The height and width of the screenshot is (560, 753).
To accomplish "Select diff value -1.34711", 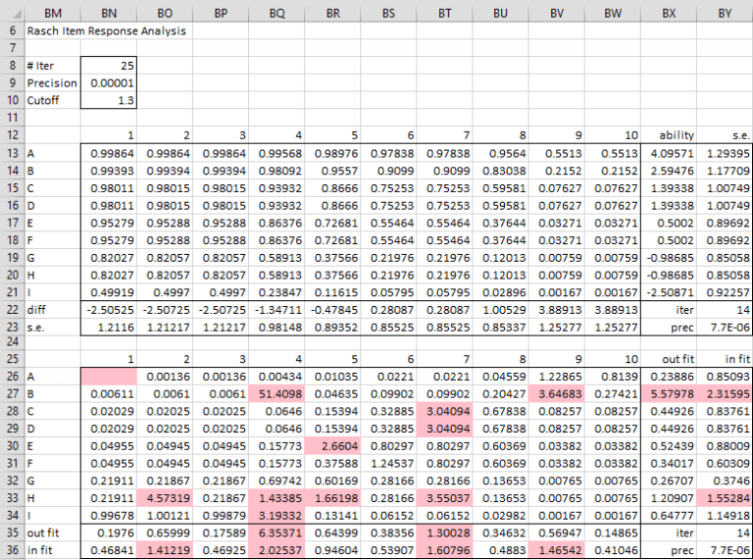I will coord(276,310).
